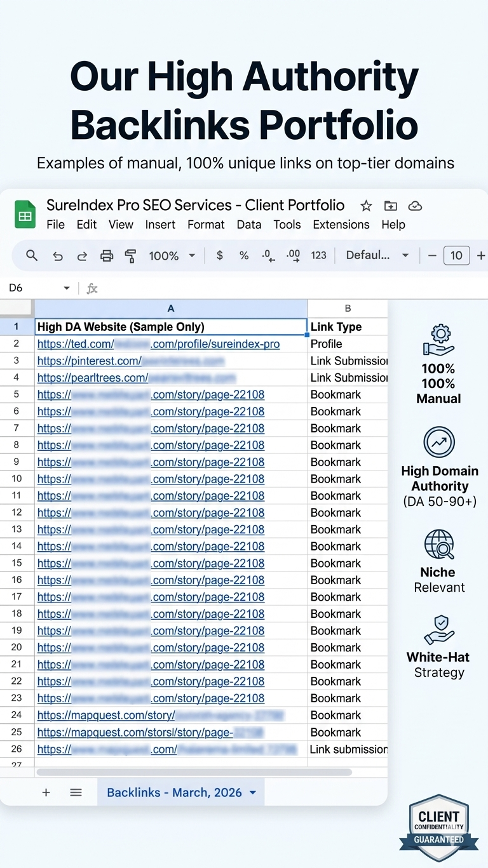
Task: Open the name box dropdown arrow
Action: click(67, 288)
